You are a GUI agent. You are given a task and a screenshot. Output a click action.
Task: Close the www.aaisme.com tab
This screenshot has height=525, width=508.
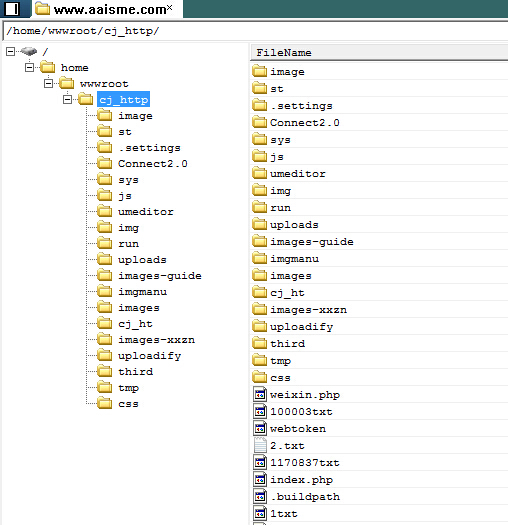tap(170, 7)
